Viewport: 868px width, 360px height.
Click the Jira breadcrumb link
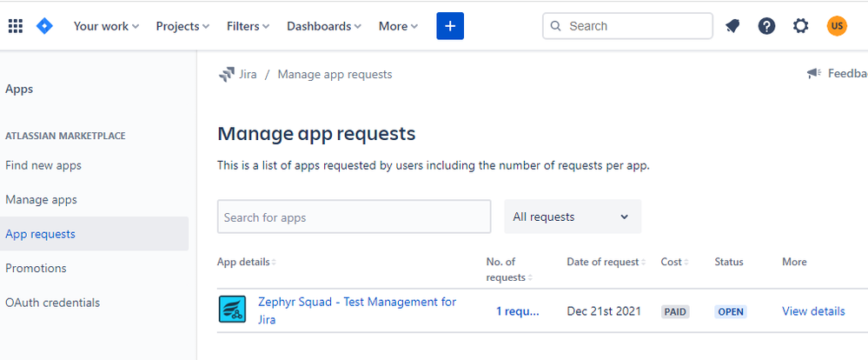pyautogui.click(x=248, y=74)
